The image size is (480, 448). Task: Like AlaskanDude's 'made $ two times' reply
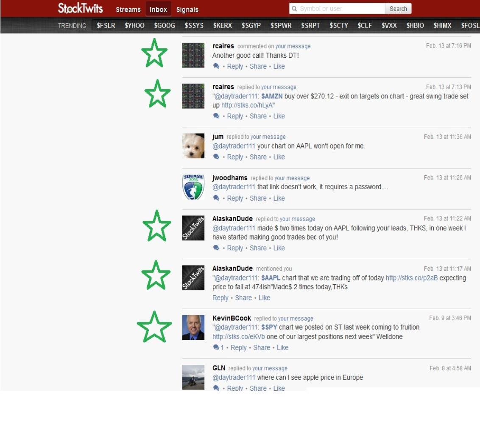[x=279, y=248]
